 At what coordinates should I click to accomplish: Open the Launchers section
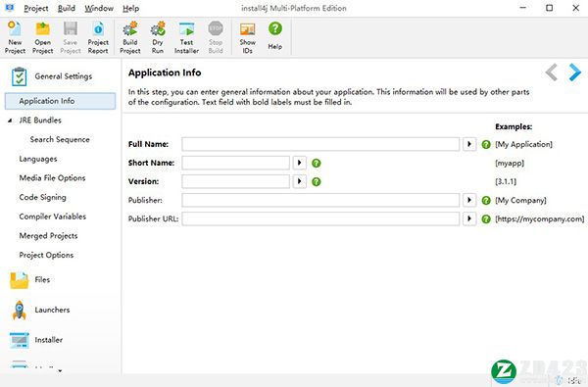click(x=40, y=310)
